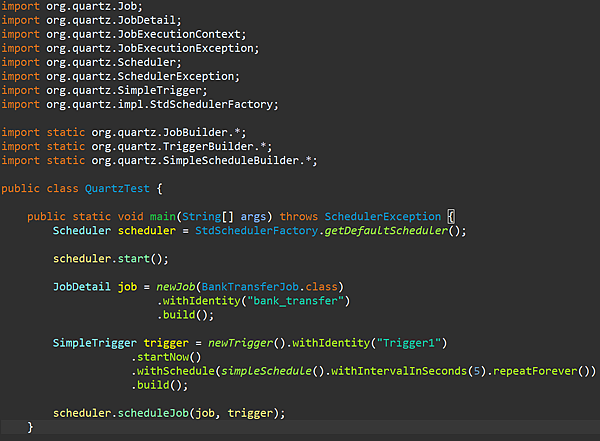The image size is (600, 441).
Task: Click 'StdSchedulerFactory' in scheduler assignment
Action: [x=256, y=231]
